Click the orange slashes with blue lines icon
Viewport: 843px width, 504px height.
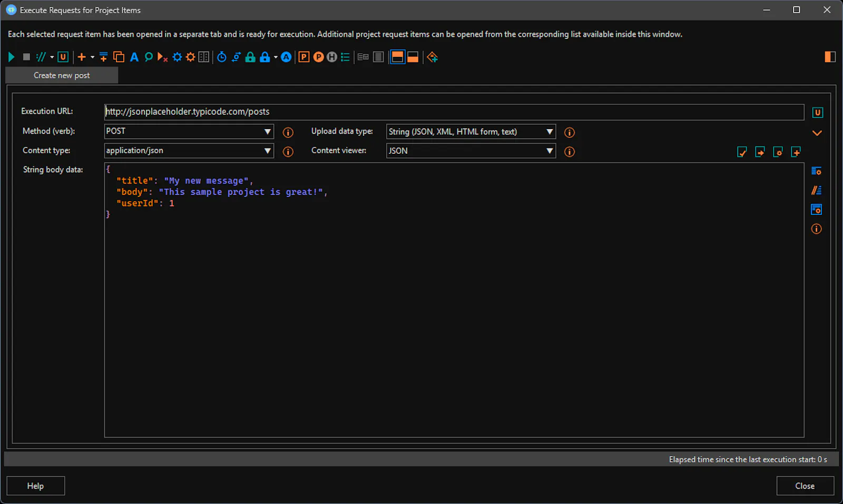click(x=816, y=190)
